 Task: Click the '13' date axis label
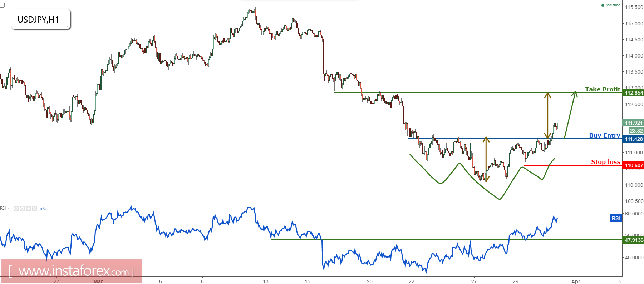coord(266,281)
